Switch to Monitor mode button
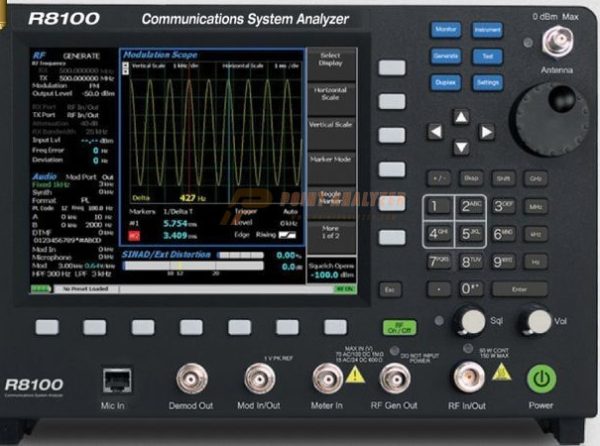The image size is (600, 446). pyautogui.click(x=446, y=29)
